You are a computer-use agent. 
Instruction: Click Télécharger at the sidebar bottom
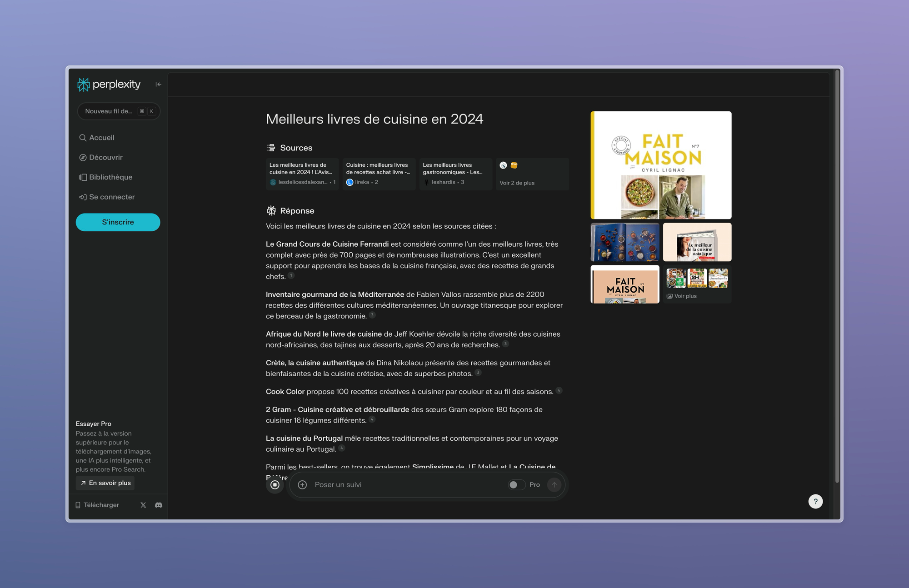(97, 505)
